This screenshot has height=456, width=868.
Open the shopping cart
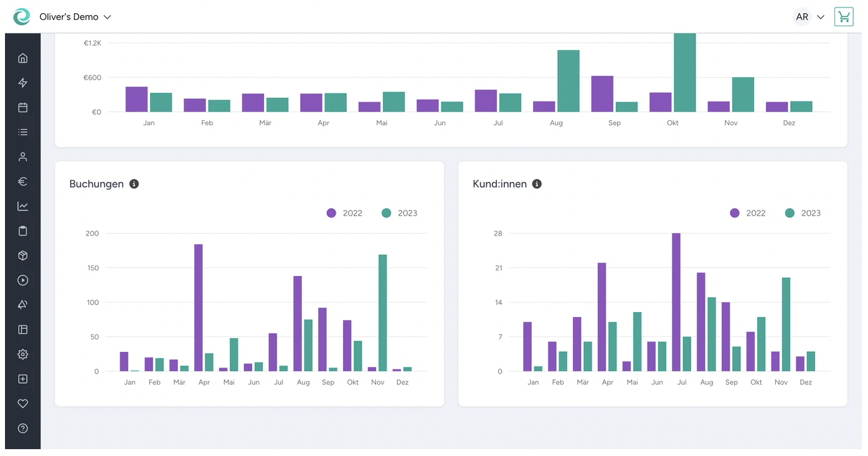coord(844,17)
